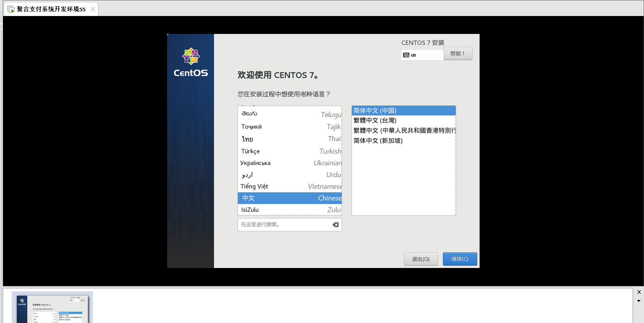The image size is (644, 323).
Task: Select the IsiZulu Zulu row
Action: pos(290,209)
